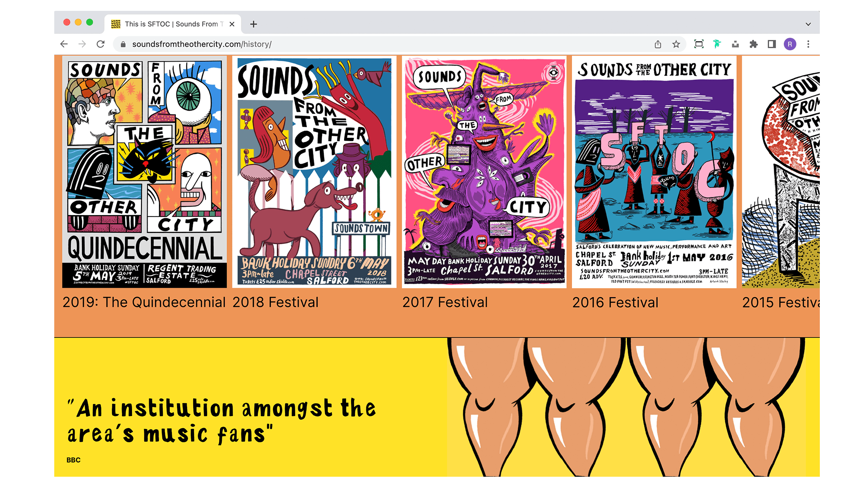Click the screenshot capture extension icon
The height and width of the screenshot is (488, 868).
click(x=699, y=44)
